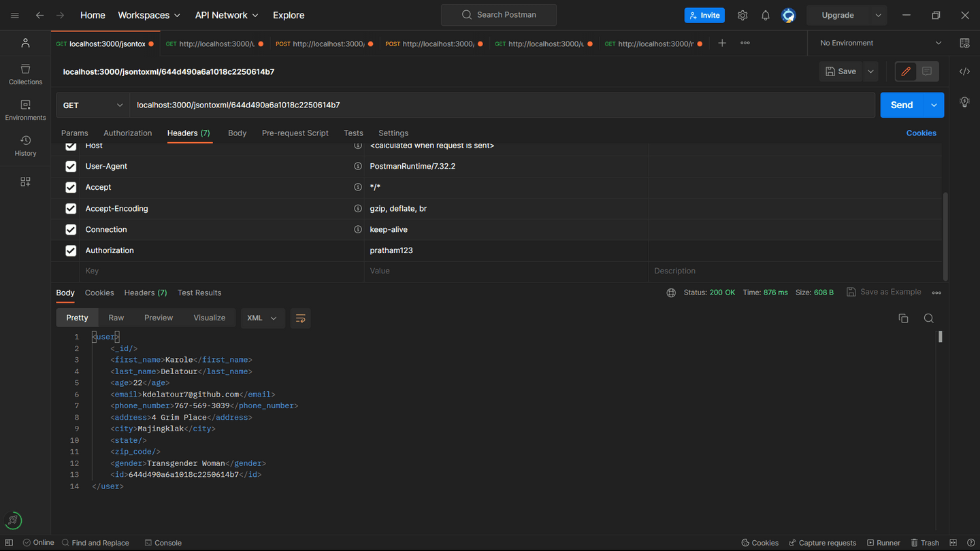Click the pencil edit mode icon
980x551 pixels.
coord(906,71)
